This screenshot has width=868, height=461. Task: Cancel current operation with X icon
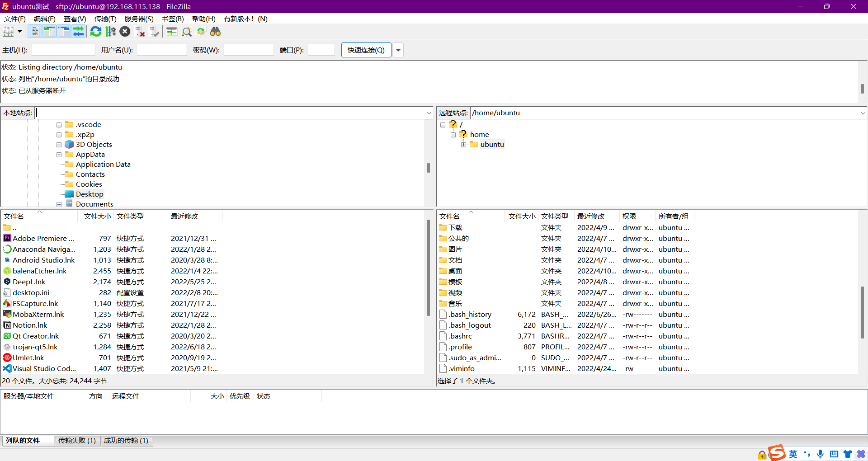click(125, 32)
